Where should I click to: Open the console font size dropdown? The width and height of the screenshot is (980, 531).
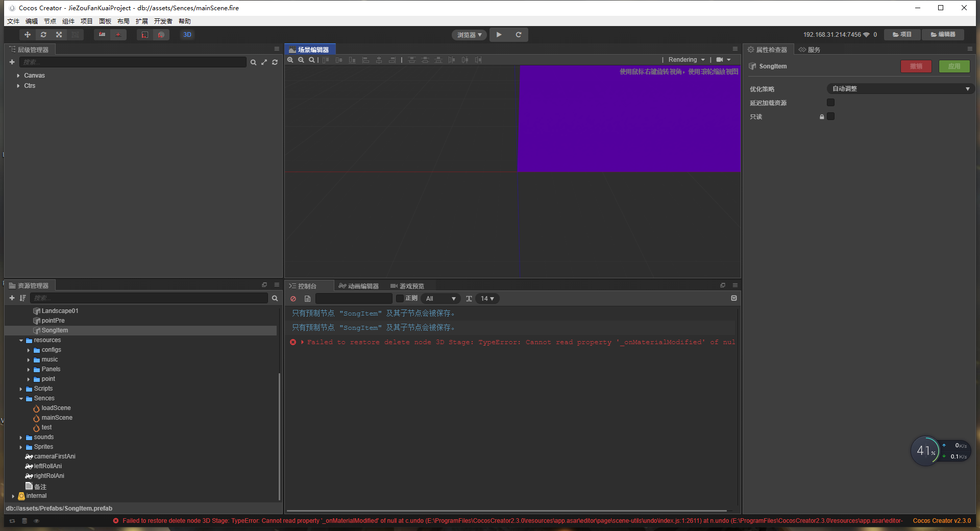[487, 299]
